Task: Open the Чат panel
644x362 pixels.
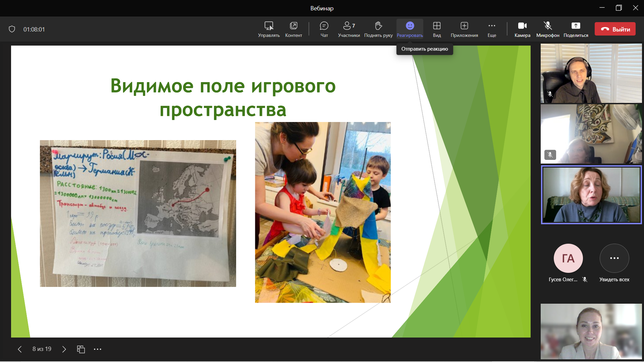Action: pos(324,29)
